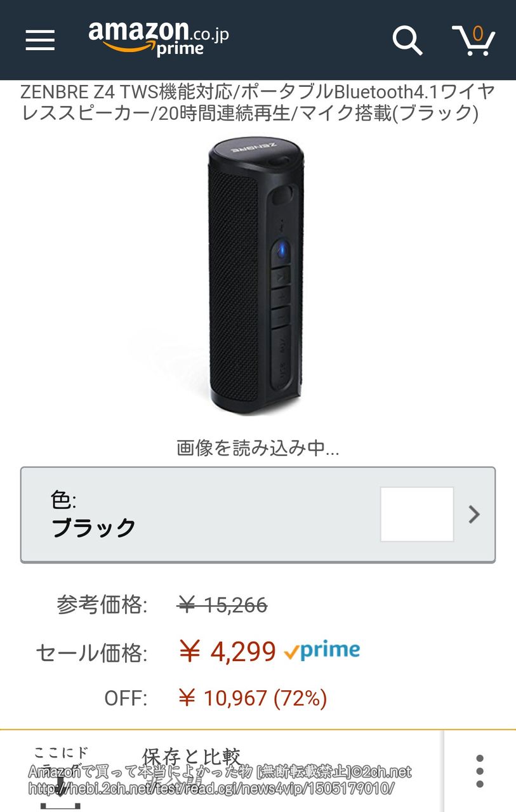Open the shopping cart icon
516x812 pixels.
[473, 40]
